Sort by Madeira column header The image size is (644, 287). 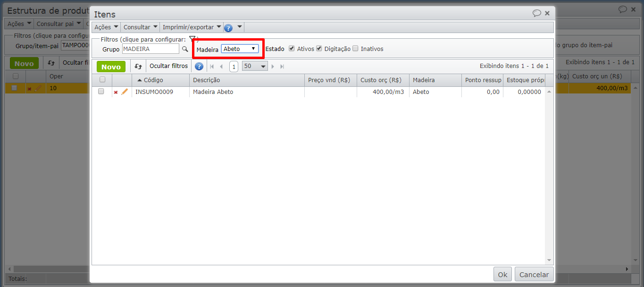(435, 80)
